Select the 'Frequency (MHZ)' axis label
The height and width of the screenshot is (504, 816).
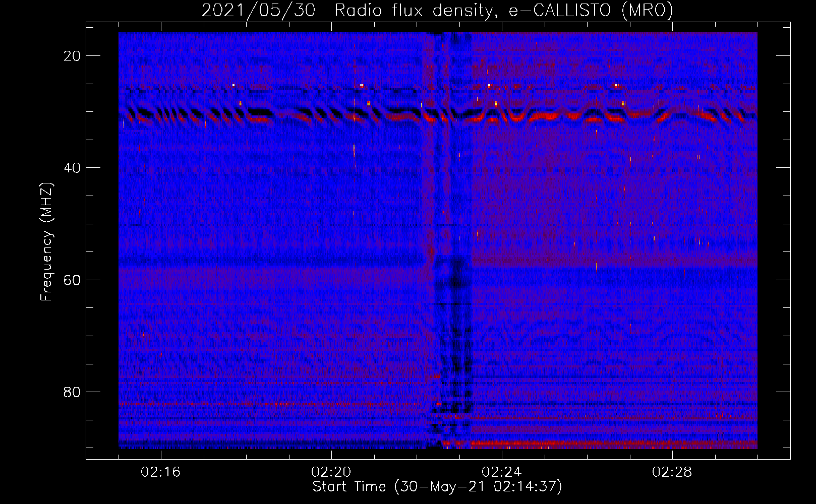(46, 242)
